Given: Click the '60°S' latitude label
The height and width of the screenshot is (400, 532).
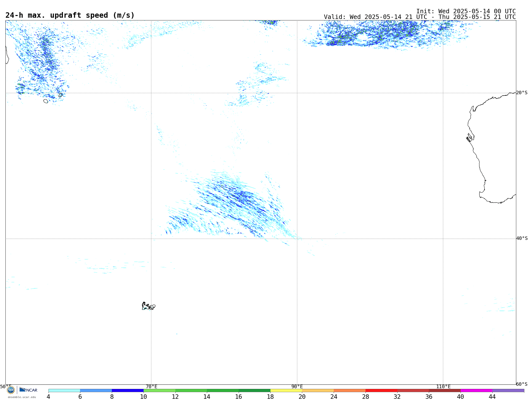Looking at the screenshot, I should pos(522,384).
